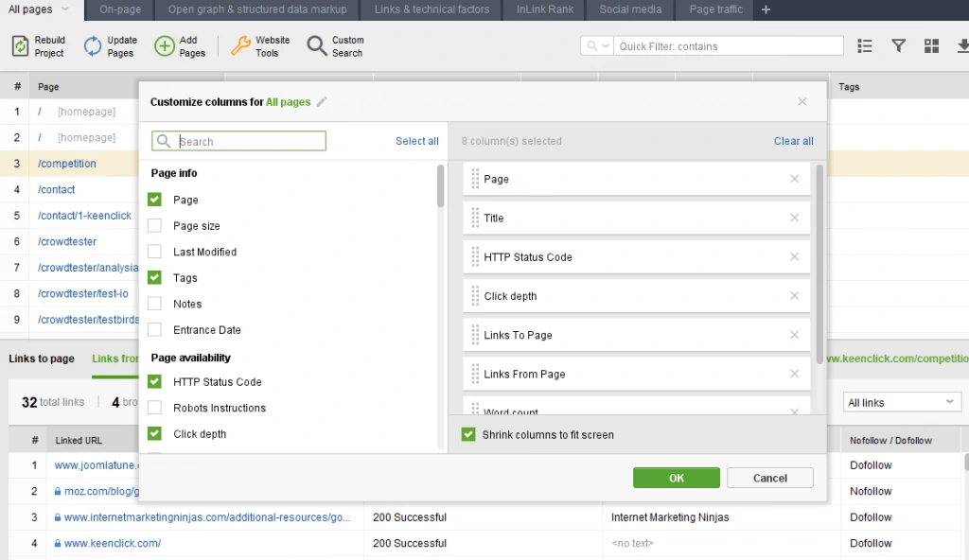The image size is (969, 560).
Task: Open the All links dropdown
Action: 902,402
